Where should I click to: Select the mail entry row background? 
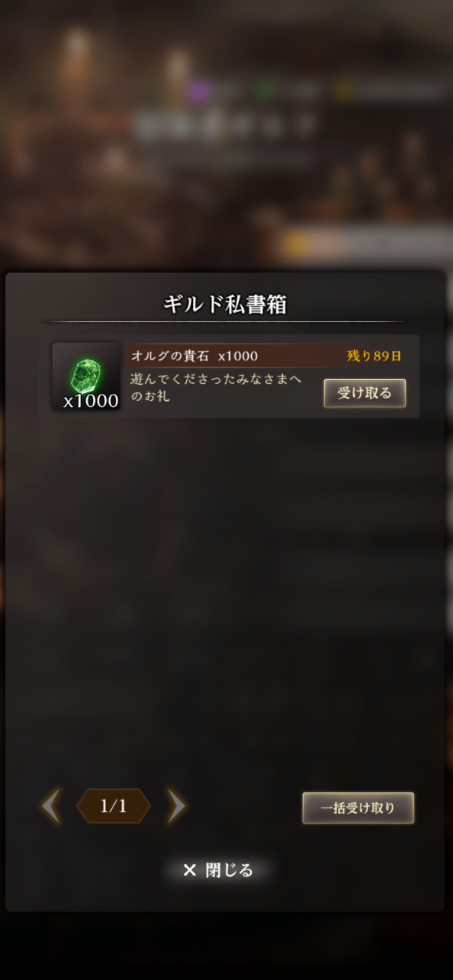229,376
